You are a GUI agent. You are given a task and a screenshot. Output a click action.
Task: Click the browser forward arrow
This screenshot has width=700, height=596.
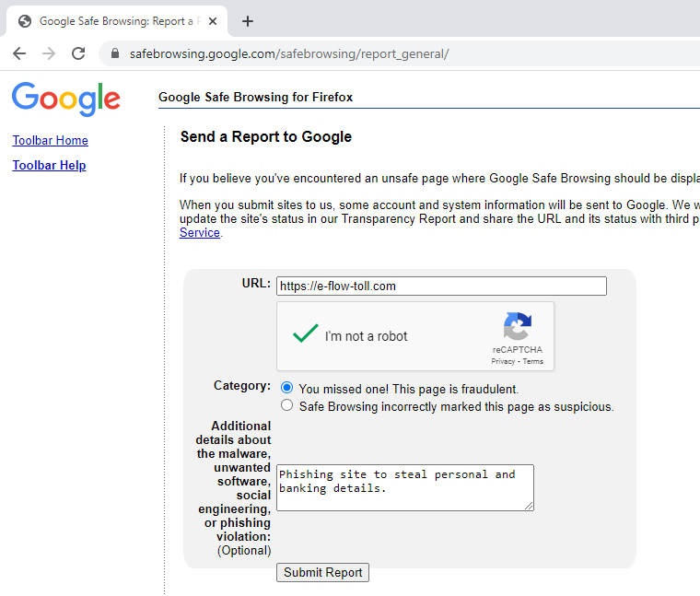(49, 53)
